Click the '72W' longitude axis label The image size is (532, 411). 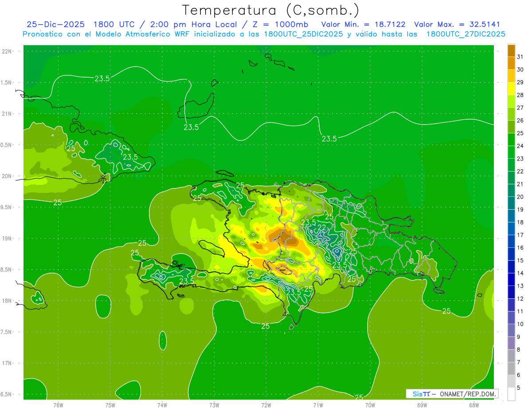tap(266, 405)
